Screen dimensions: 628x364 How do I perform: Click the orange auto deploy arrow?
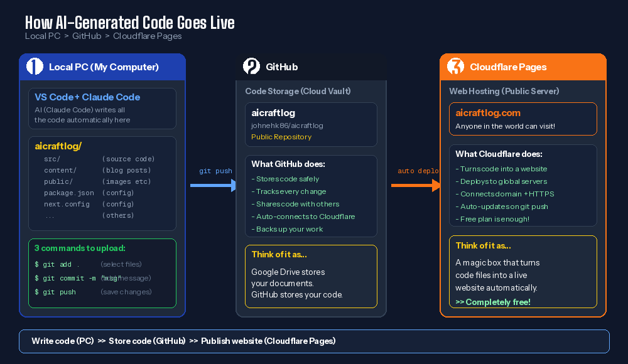(x=416, y=185)
